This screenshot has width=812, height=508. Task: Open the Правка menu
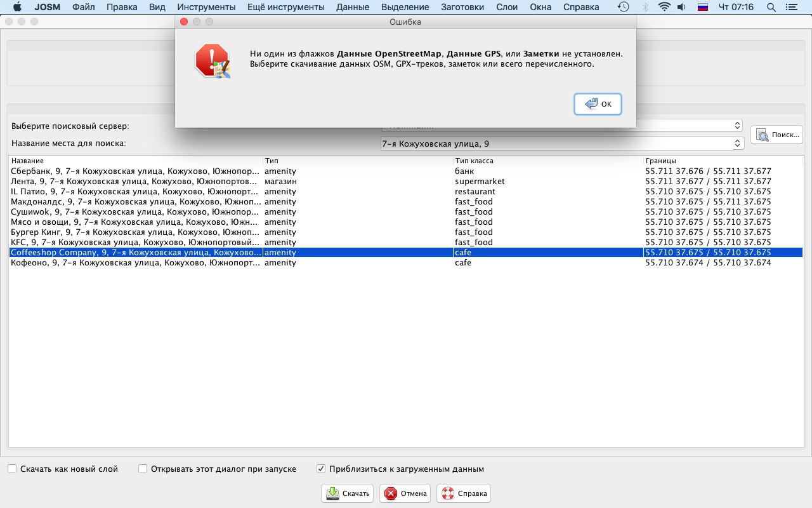(x=122, y=7)
